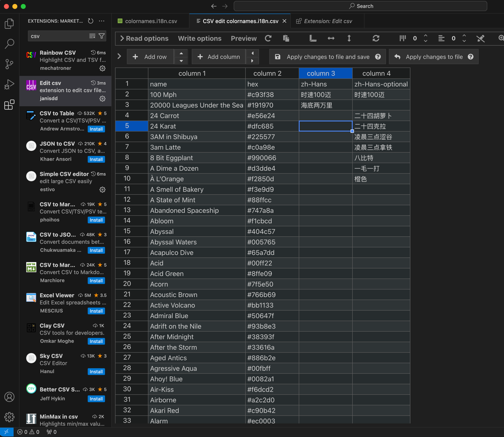504x437 pixels.
Task: Add column to the right arrow
Action: [x=252, y=60]
